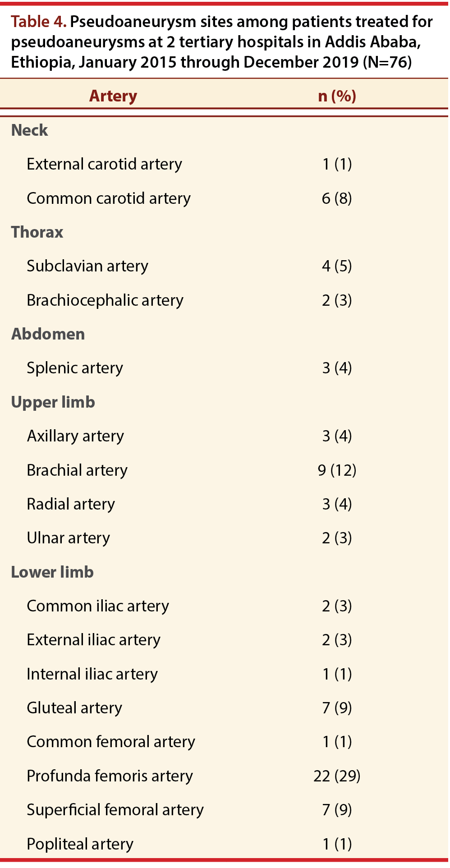Click the Lower limb section heading
The image size is (450, 868).
click(x=52, y=572)
